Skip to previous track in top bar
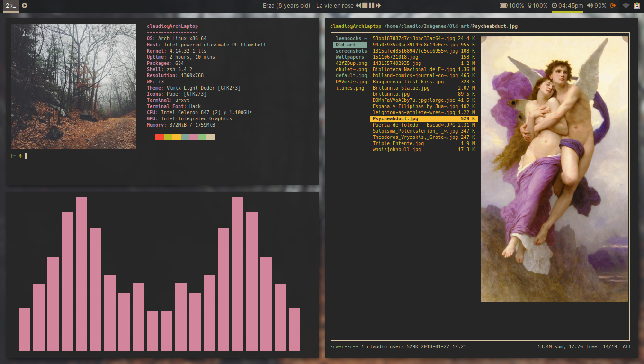 coord(358,6)
